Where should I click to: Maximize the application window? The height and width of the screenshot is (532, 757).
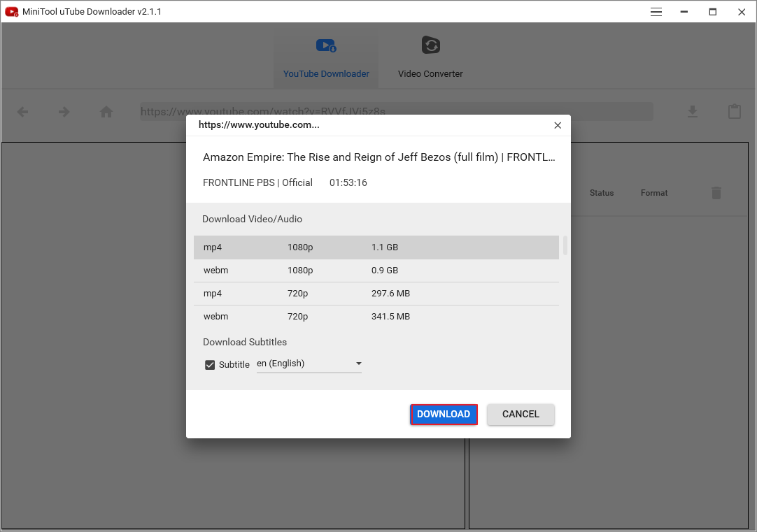[x=713, y=12]
